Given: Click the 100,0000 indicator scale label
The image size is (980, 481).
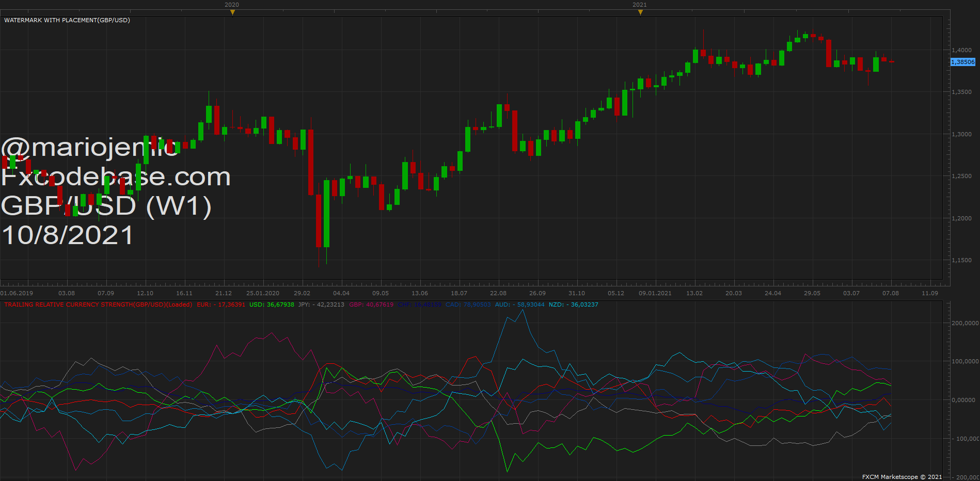Looking at the screenshot, I should point(965,361).
